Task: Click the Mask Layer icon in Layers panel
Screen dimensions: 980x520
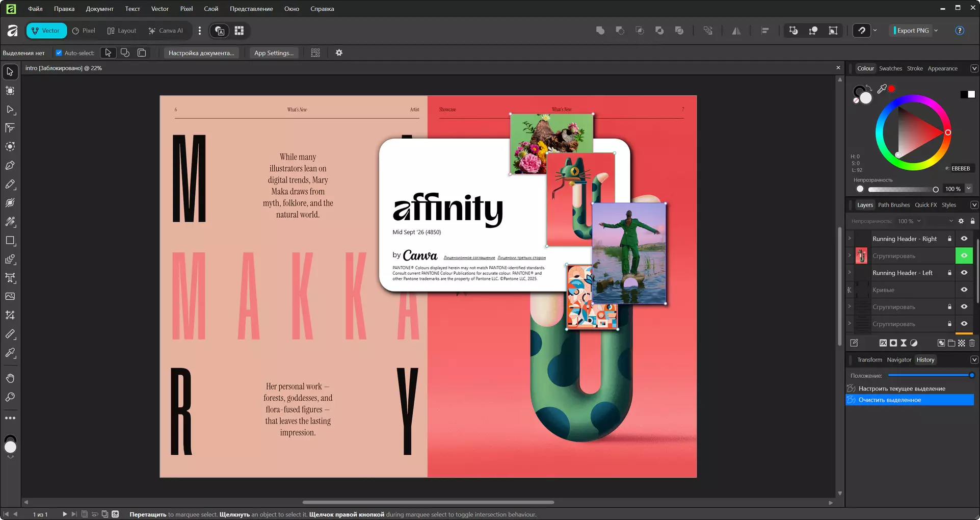Action: (x=893, y=343)
